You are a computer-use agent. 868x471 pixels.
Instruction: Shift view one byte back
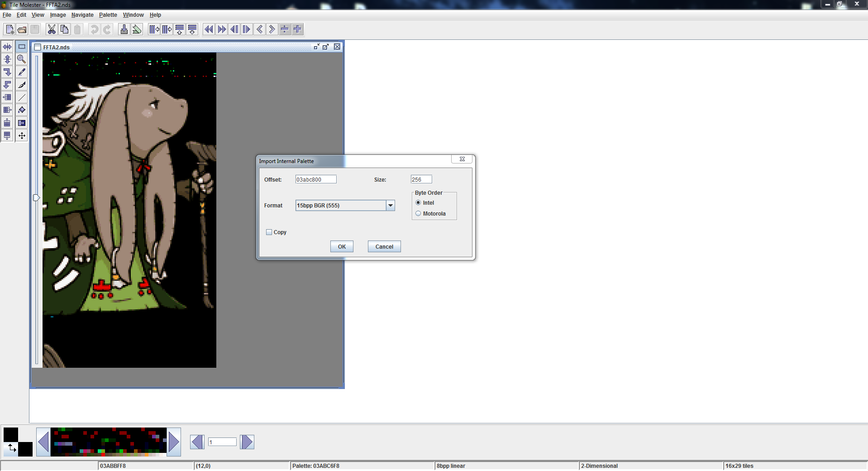click(285, 29)
